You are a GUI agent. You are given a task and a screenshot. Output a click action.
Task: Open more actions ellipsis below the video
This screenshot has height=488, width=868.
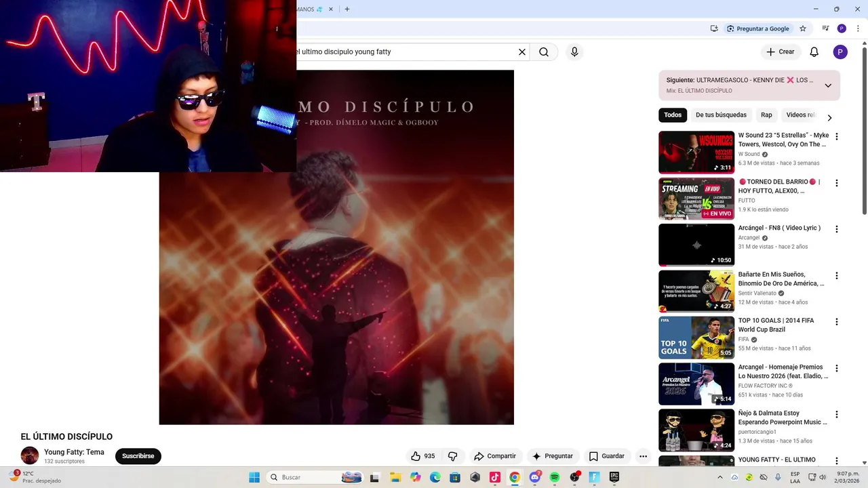[643, 456]
